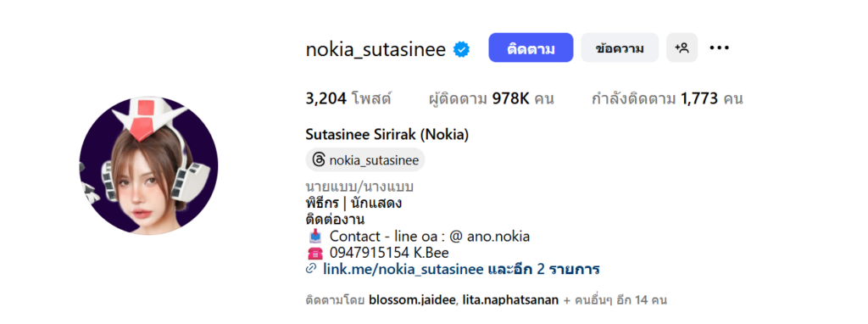View the 978K followers list
868x324 pixels.
click(x=492, y=99)
